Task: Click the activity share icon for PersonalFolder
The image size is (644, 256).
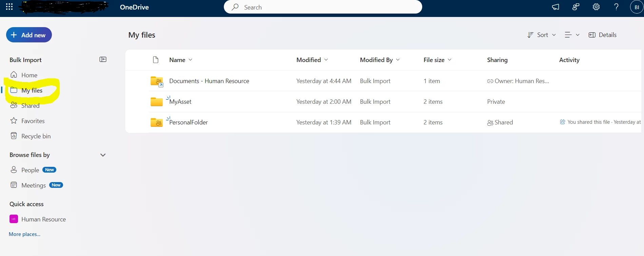Action: click(563, 122)
